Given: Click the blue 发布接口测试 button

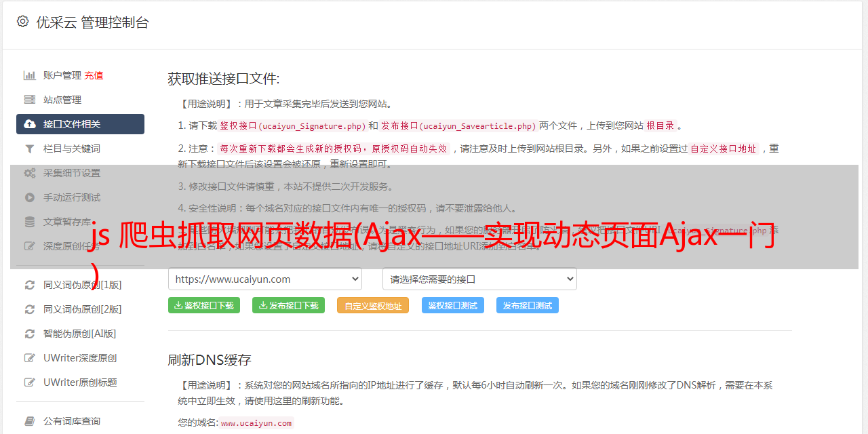Looking at the screenshot, I should (x=528, y=305).
